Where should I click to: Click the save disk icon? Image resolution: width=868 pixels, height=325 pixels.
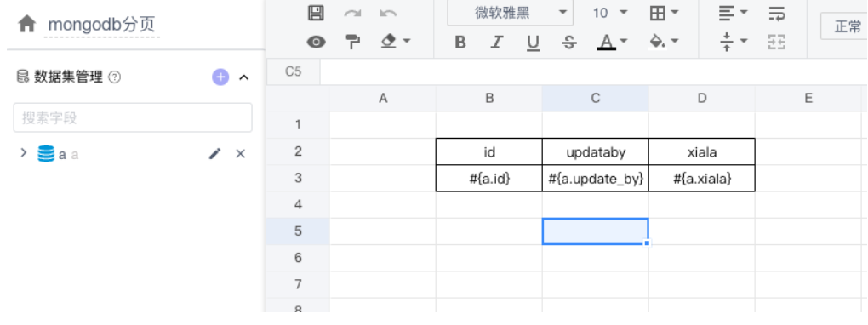(x=316, y=14)
